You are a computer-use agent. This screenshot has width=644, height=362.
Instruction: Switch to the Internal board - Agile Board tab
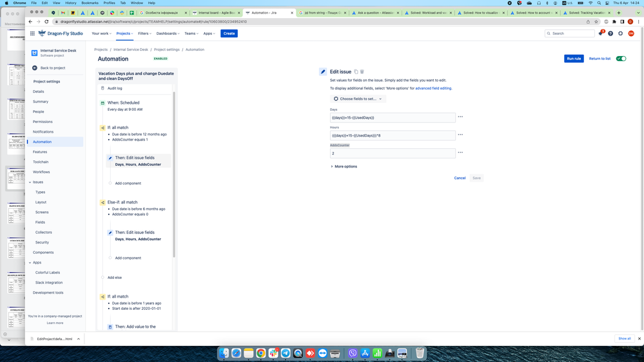[x=216, y=13]
